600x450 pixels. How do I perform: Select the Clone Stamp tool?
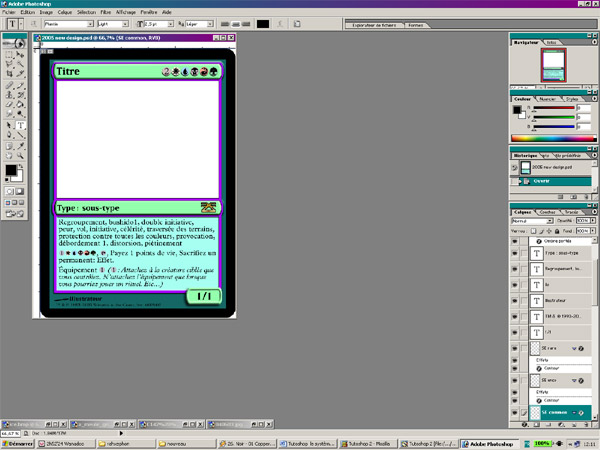[9, 95]
